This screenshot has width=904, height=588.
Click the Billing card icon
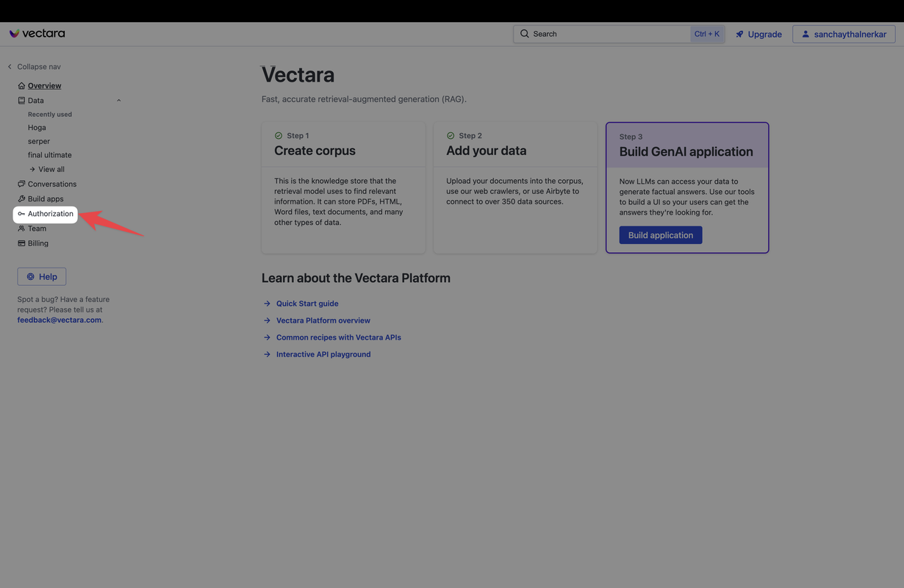(21, 243)
